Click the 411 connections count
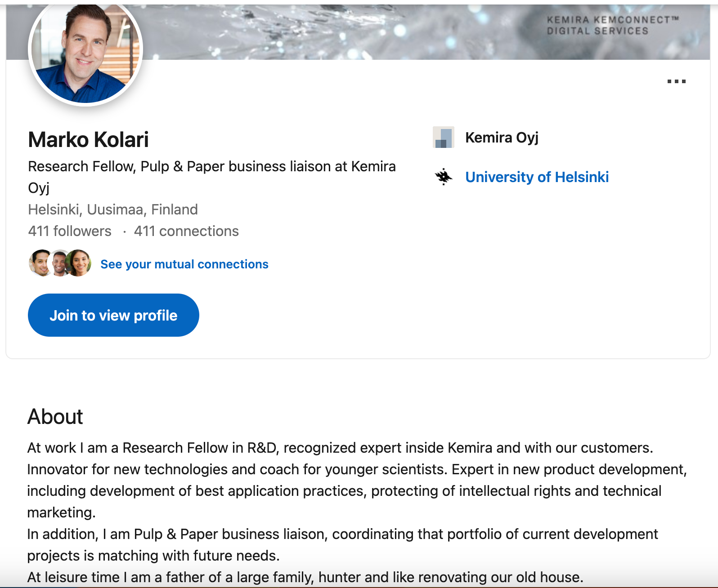This screenshot has height=588, width=718. point(186,231)
